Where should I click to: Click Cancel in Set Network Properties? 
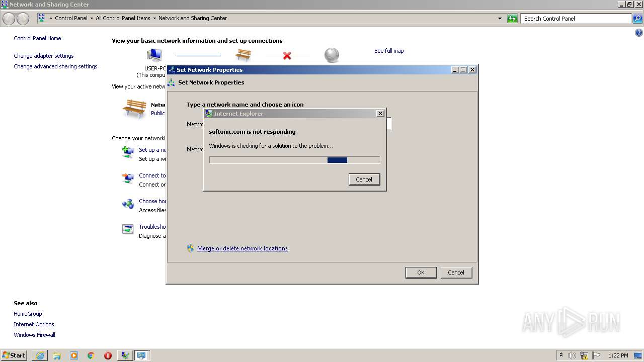(456, 273)
